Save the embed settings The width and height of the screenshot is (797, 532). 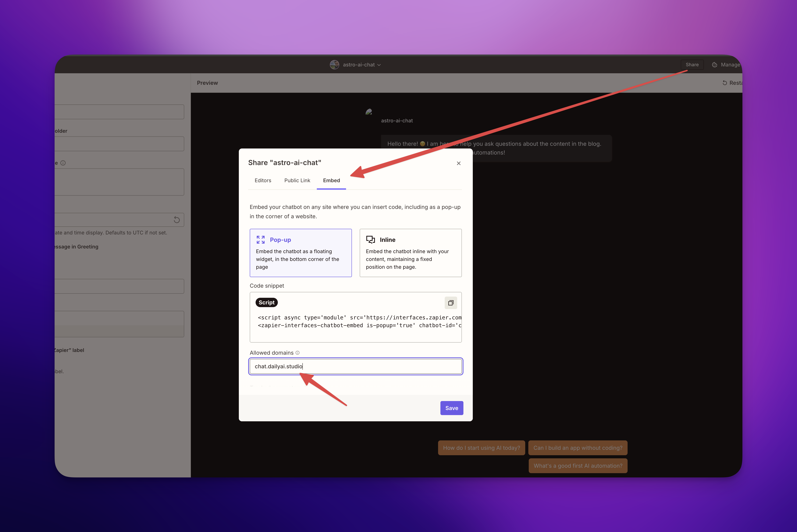[452, 408]
